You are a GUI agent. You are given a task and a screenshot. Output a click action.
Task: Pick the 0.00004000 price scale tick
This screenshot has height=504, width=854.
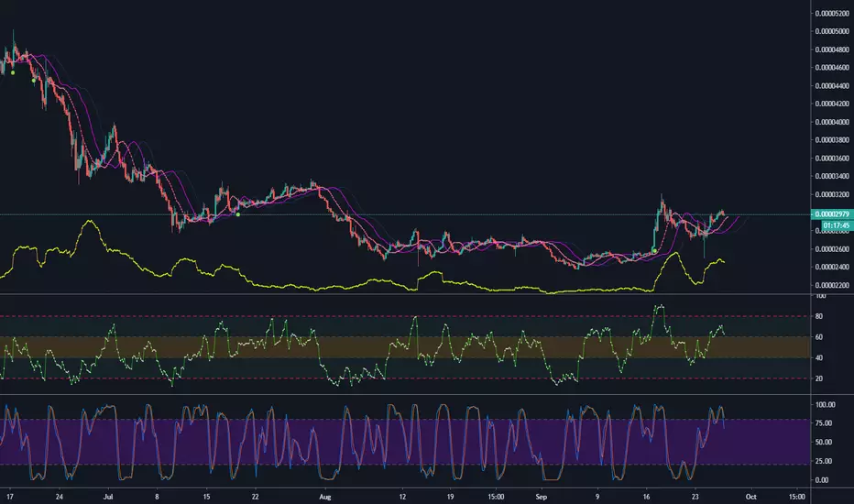tap(832, 122)
